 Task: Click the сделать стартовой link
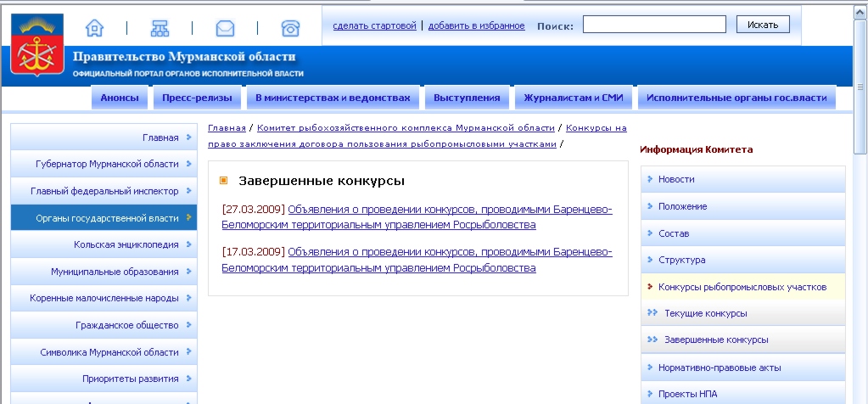point(375,25)
